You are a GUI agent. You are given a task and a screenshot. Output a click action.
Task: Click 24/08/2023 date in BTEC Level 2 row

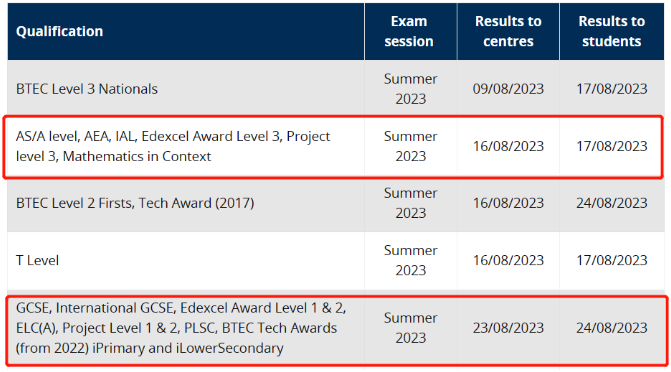tap(612, 203)
